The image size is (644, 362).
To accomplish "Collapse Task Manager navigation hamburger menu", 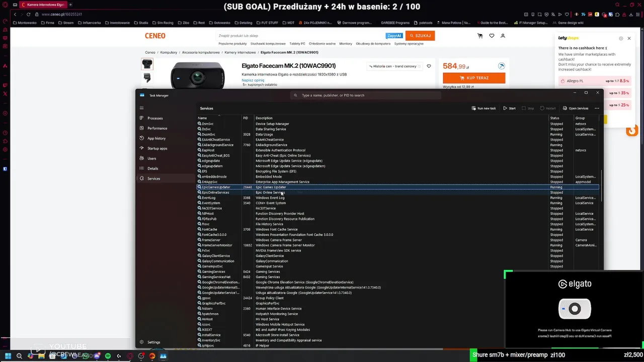I will point(141,108).
